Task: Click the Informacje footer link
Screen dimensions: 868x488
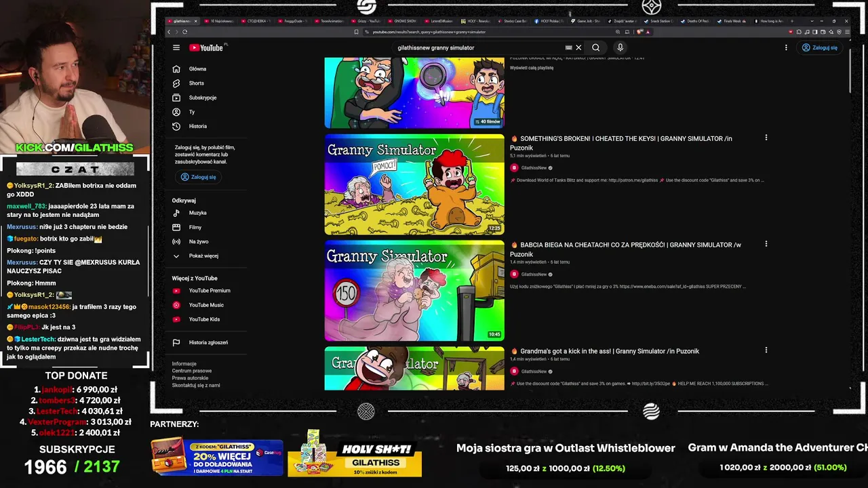Action: (x=184, y=364)
